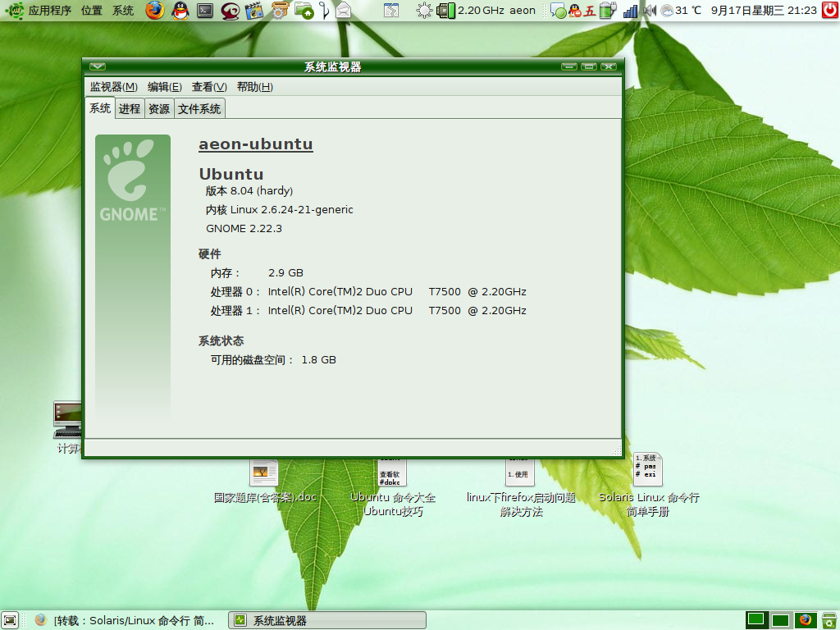Switch to the 进程 tab
The image size is (840, 630).
[130, 109]
